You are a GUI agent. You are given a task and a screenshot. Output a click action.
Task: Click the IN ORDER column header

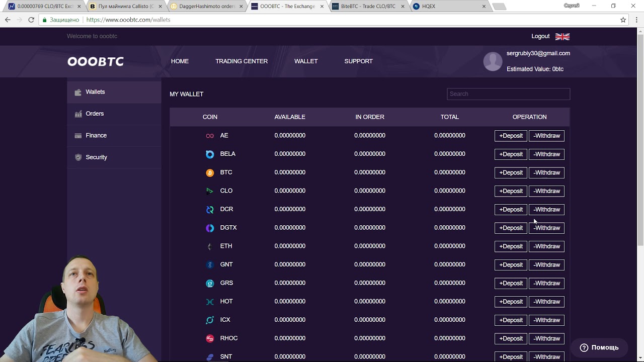pyautogui.click(x=370, y=117)
